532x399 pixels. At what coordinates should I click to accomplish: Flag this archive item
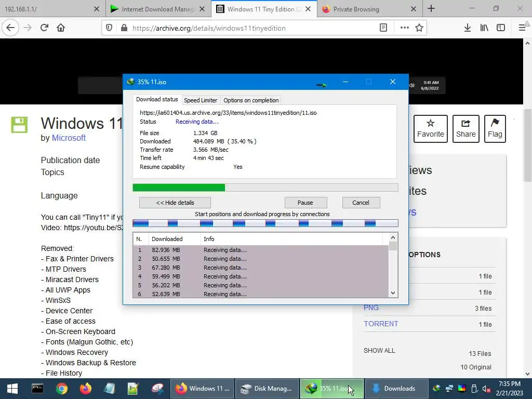[495, 129]
